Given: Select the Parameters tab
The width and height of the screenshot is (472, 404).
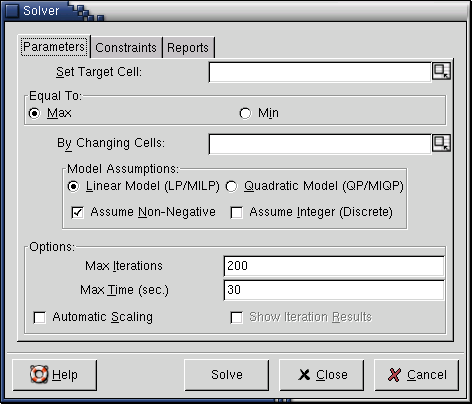Looking at the screenshot, I should 54,46.
